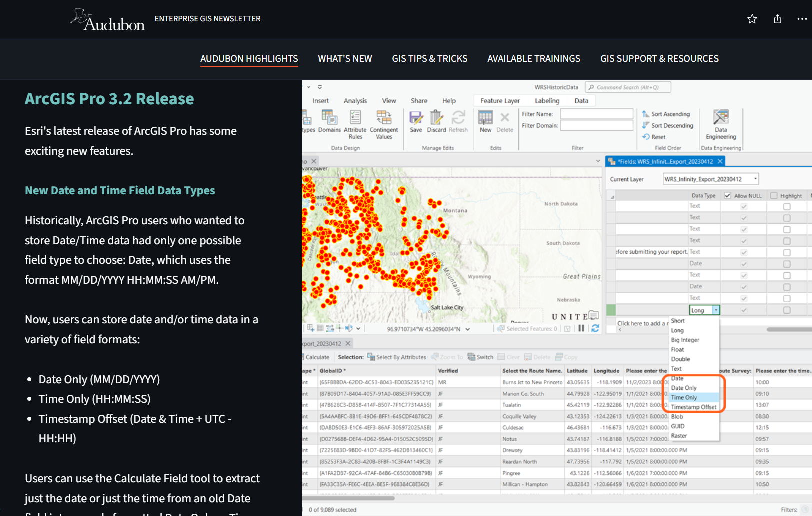Viewport: 812px width, 516px height.
Task: Open the Current Layer dropdown
Action: pos(711,179)
